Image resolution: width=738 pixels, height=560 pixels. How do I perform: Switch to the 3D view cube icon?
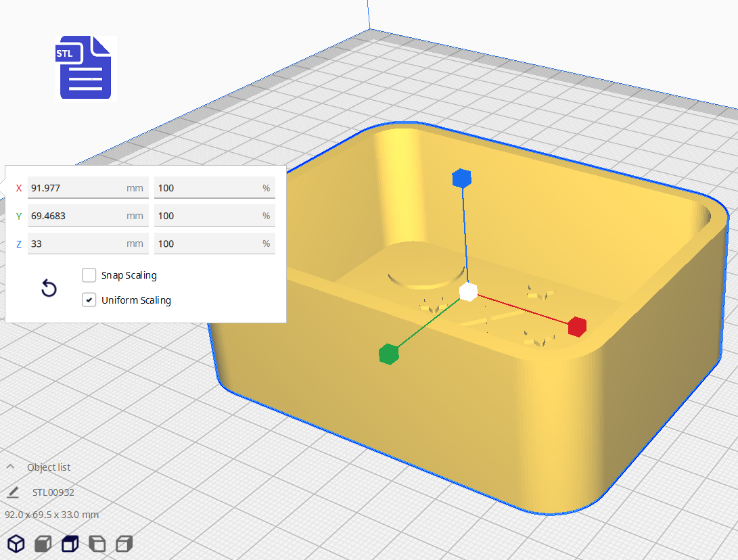(x=16, y=543)
